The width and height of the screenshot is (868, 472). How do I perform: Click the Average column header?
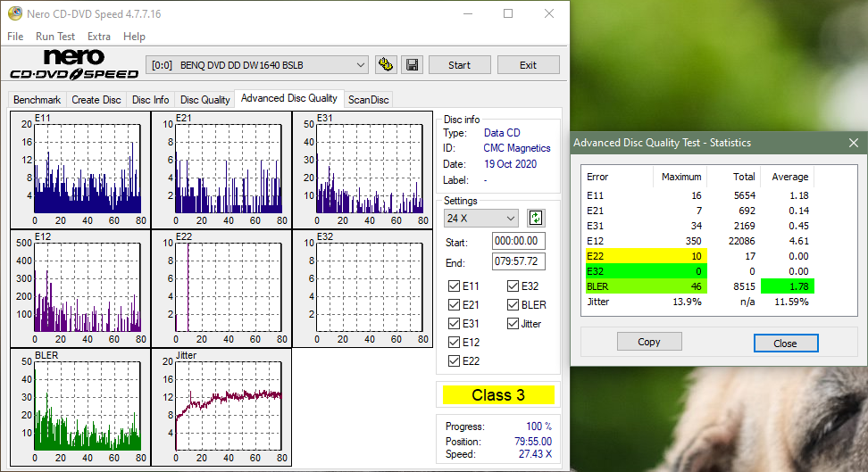coord(790,177)
